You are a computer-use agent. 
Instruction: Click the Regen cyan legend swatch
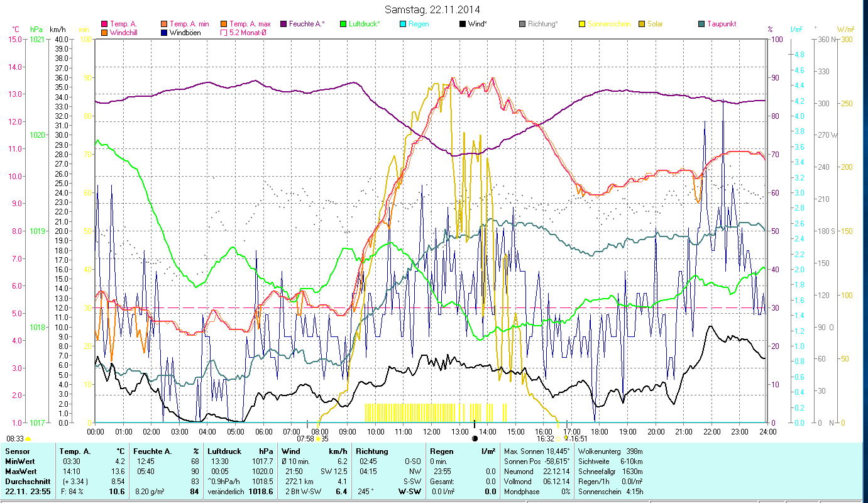point(403,24)
